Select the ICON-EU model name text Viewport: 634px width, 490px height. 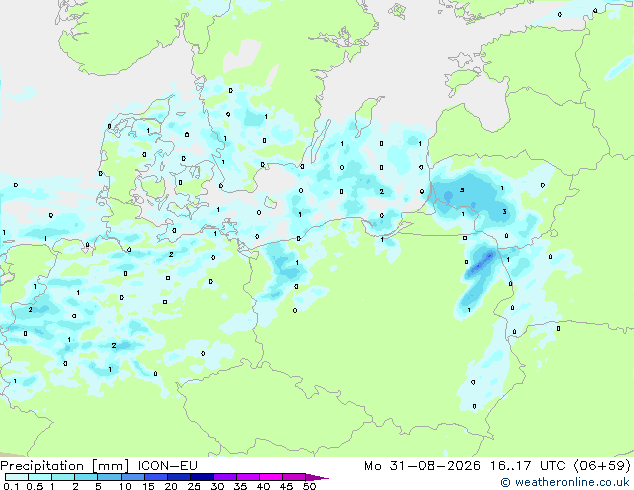coord(167,466)
